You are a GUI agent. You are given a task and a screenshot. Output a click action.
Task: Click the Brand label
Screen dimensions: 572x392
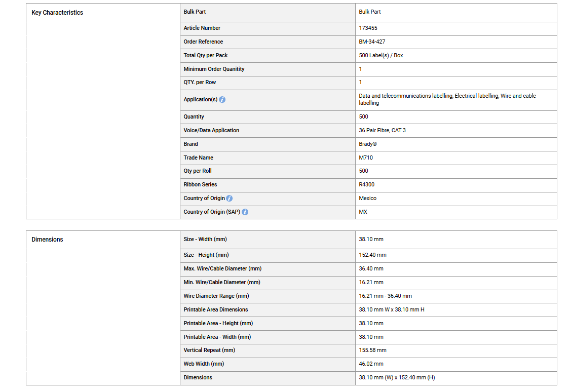pos(191,144)
